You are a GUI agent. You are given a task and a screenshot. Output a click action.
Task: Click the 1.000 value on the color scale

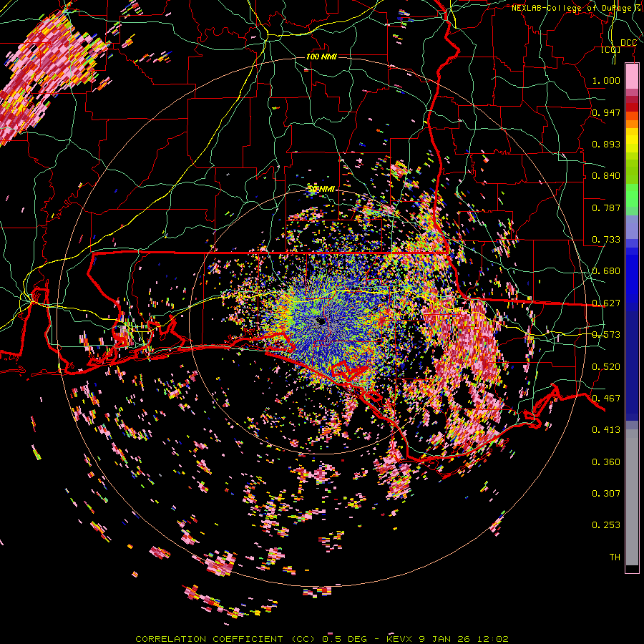coord(606,80)
